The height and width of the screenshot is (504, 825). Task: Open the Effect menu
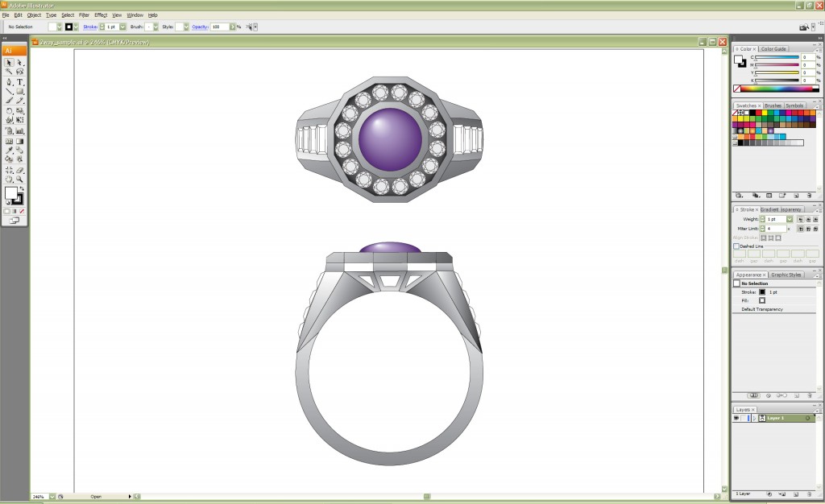click(100, 14)
